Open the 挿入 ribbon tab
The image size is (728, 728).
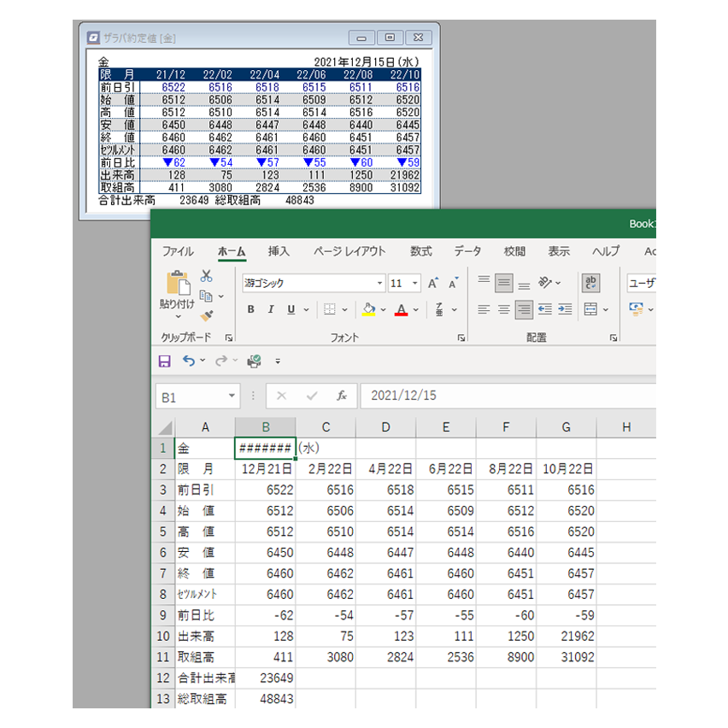click(279, 251)
